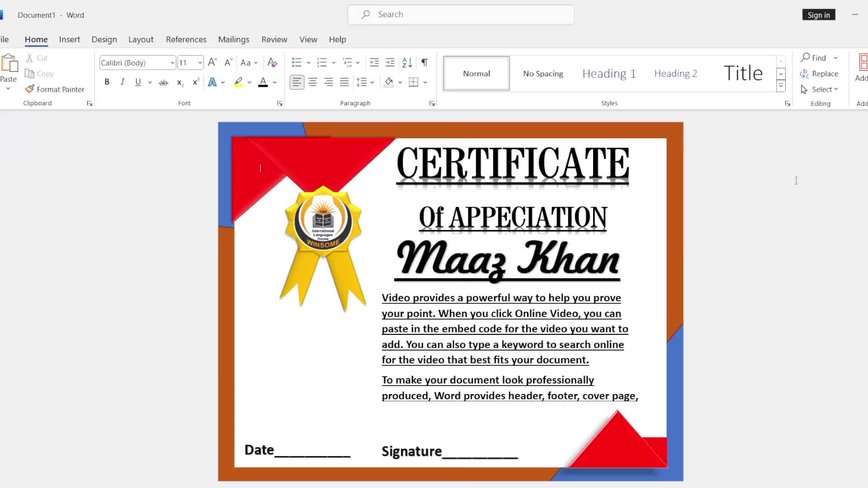Increase font size with Grow Font icon
The width and height of the screenshot is (868, 488).
click(212, 62)
